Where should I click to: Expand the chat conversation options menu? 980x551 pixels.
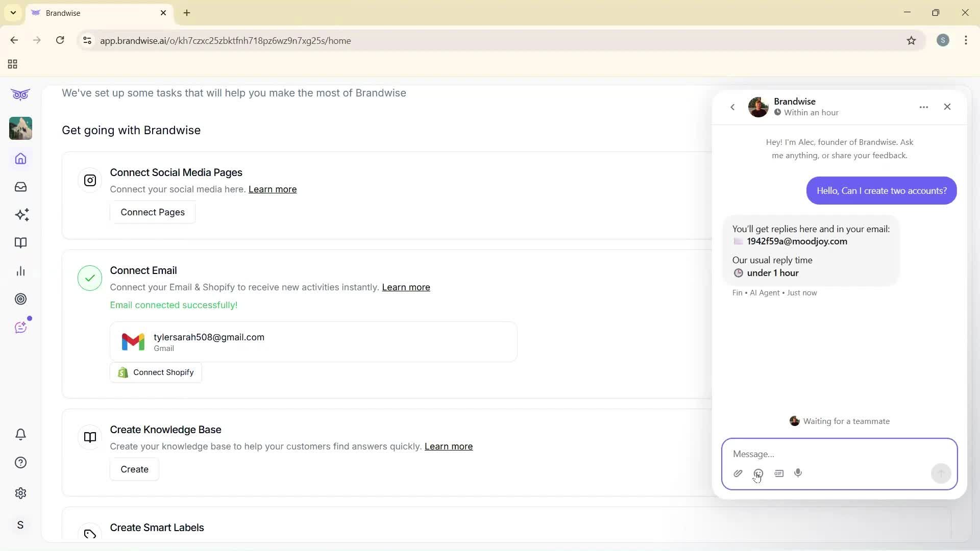coord(924,107)
